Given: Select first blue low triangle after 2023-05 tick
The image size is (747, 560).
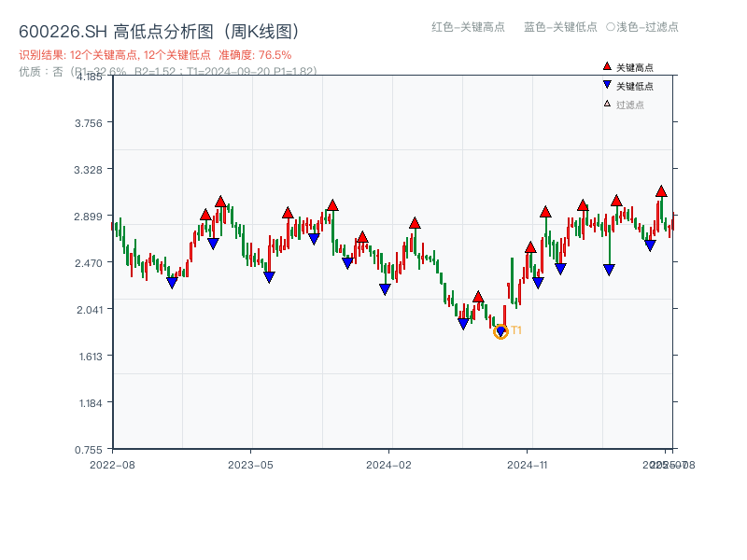Looking at the screenshot, I should coord(269,277).
